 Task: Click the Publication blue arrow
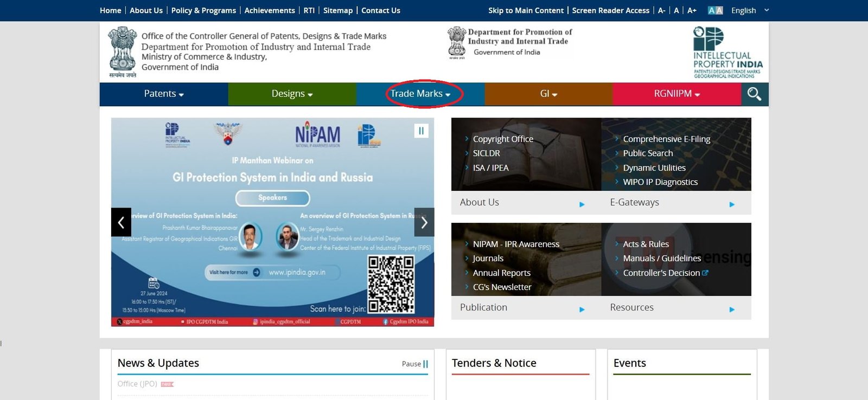click(x=582, y=309)
